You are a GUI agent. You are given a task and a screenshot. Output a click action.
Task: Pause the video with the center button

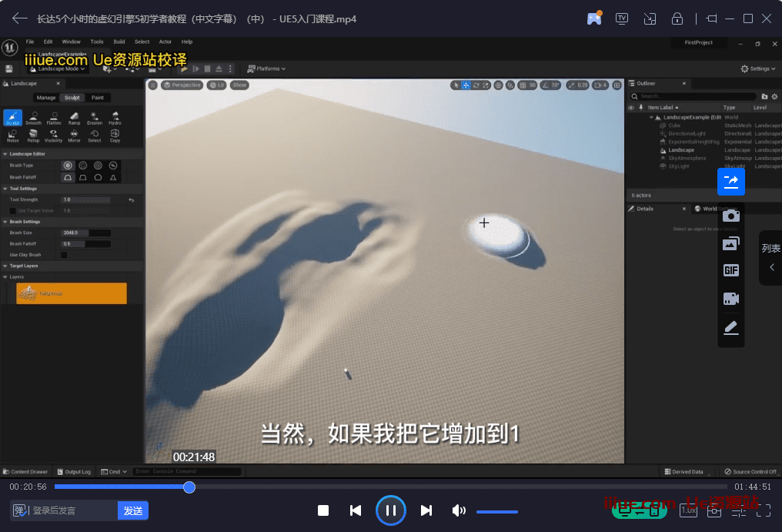[390, 510]
